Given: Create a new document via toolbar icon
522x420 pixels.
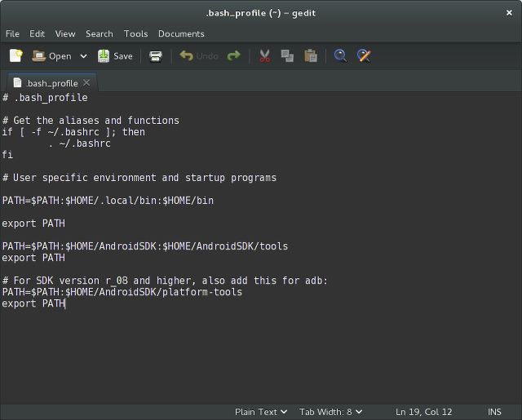Looking at the screenshot, I should (x=15, y=56).
